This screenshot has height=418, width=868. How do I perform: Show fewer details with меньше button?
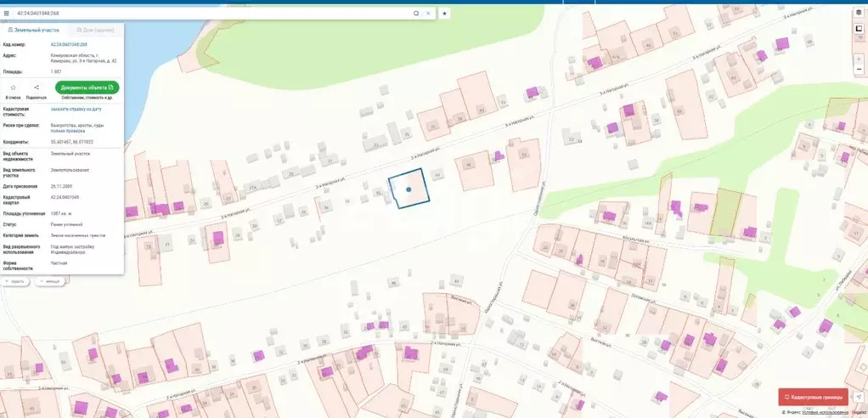click(x=50, y=281)
